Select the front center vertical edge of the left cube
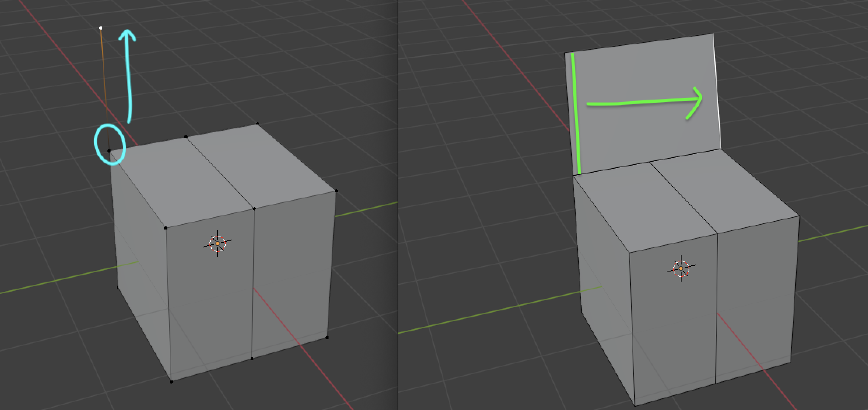868x410 pixels. 253,284
